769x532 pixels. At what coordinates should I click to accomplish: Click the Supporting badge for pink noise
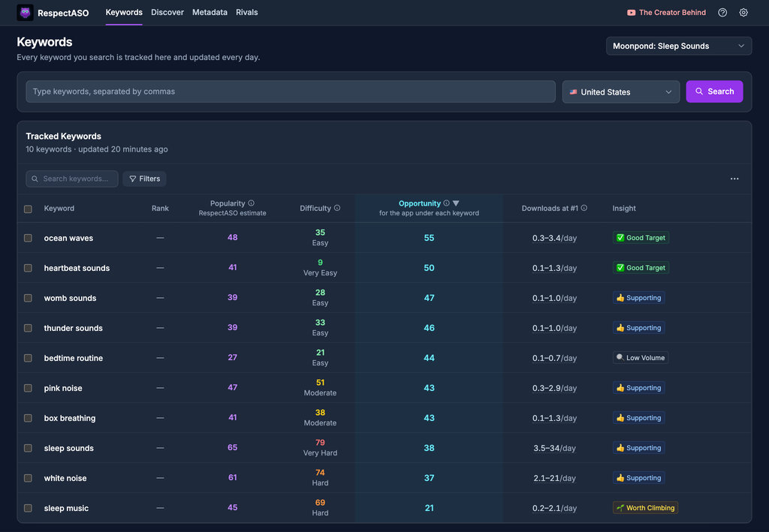pos(638,388)
